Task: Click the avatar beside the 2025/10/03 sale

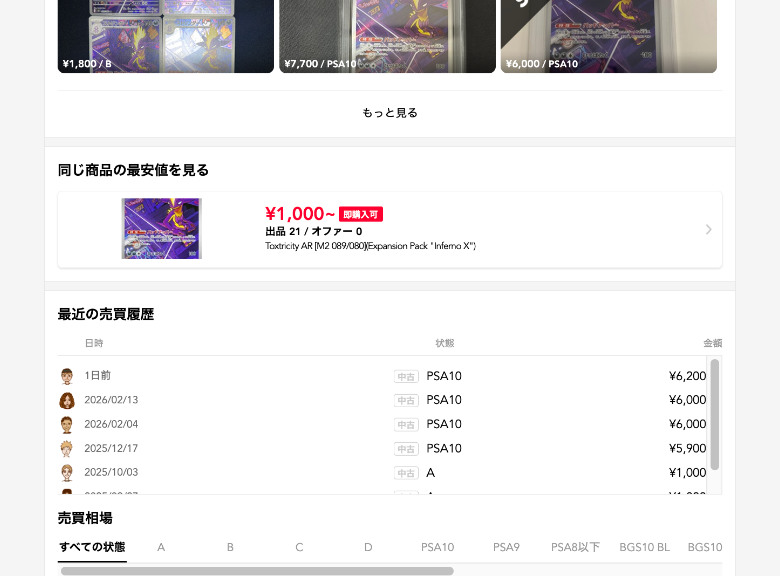Action: (x=67, y=473)
